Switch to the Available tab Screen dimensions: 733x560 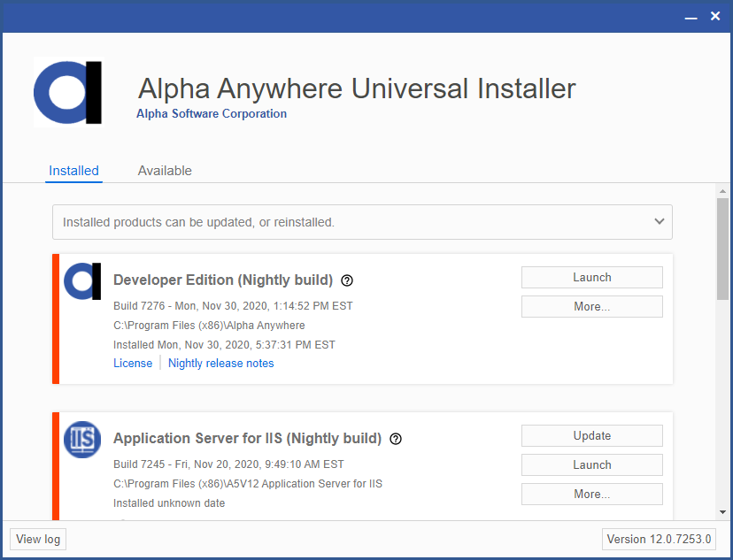point(165,171)
